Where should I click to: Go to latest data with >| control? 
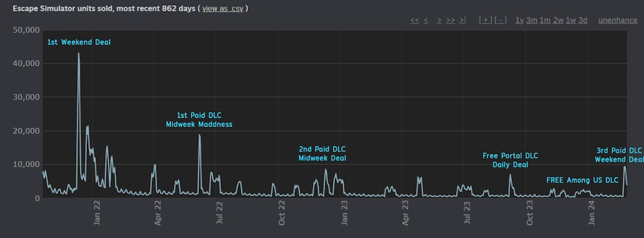click(462, 20)
